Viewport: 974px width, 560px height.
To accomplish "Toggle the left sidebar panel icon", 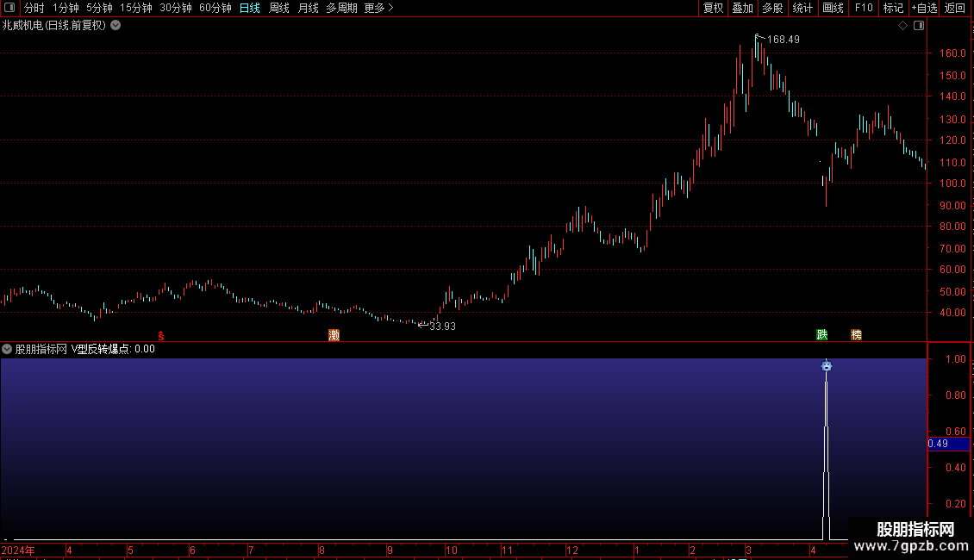I will tap(9, 8).
